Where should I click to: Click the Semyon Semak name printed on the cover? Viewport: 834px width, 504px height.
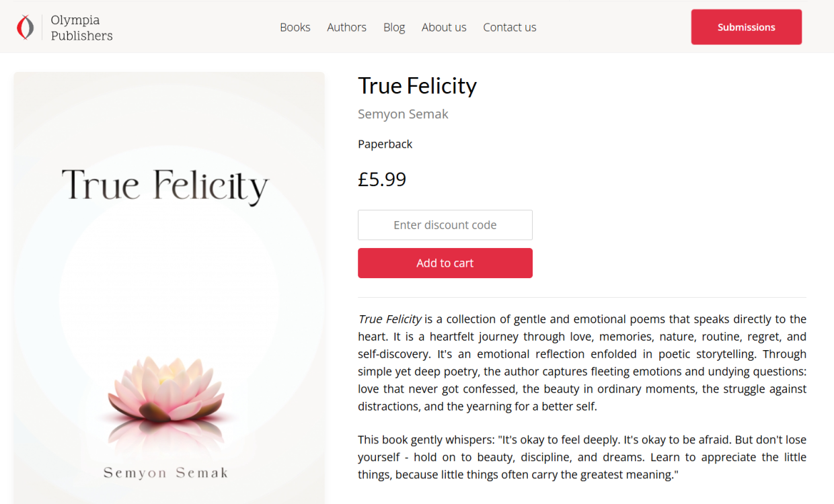[165, 473]
